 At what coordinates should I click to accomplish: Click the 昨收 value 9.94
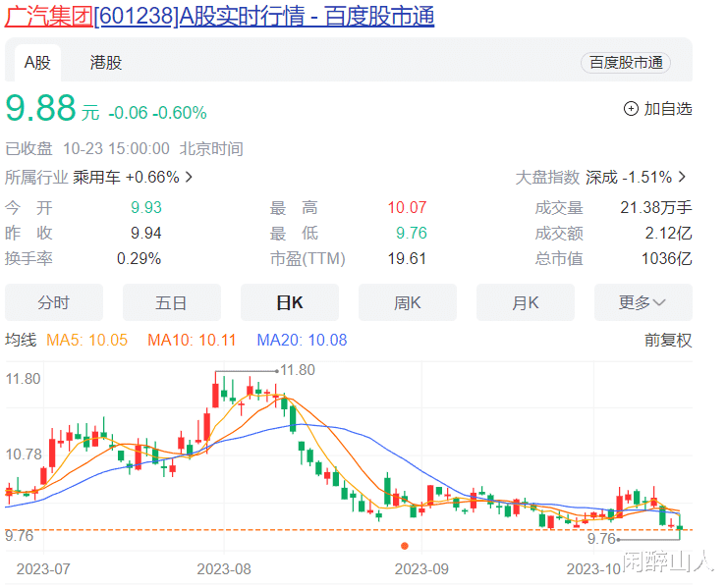[x=146, y=233]
